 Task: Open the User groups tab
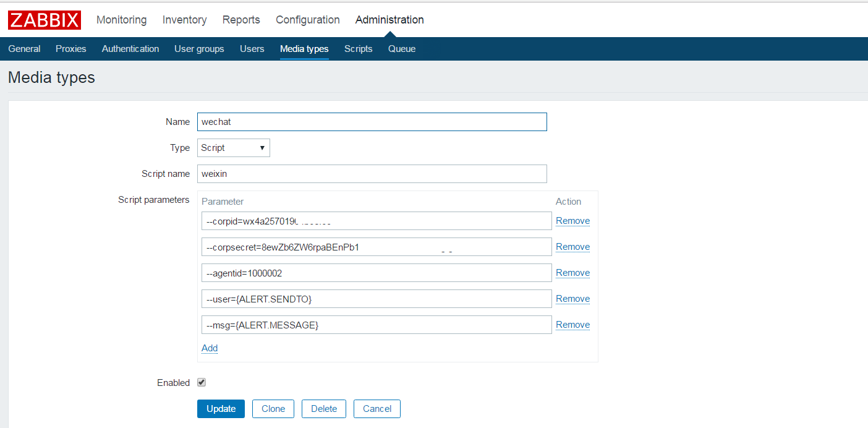click(x=199, y=49)
